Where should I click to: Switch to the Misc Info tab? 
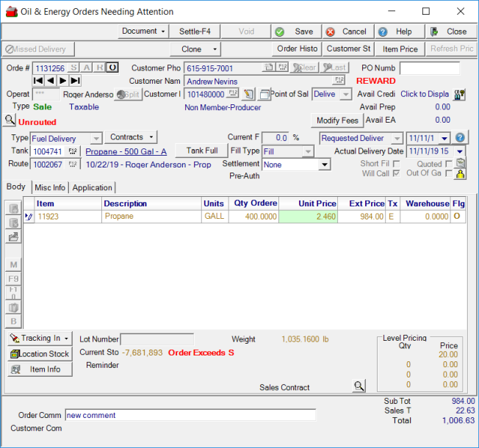pos(50,188)
